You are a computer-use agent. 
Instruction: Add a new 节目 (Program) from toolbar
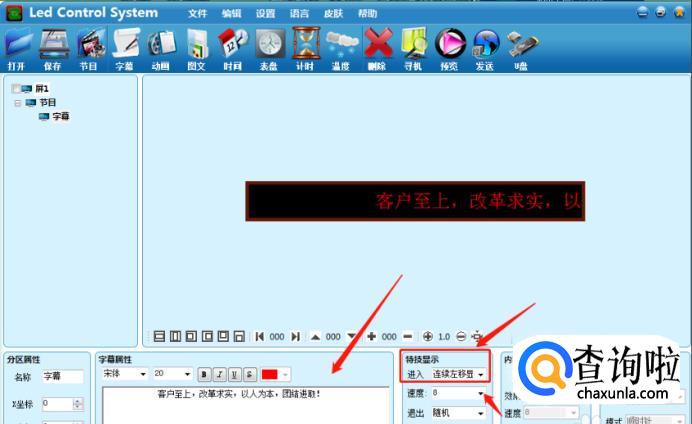point(91,44)
